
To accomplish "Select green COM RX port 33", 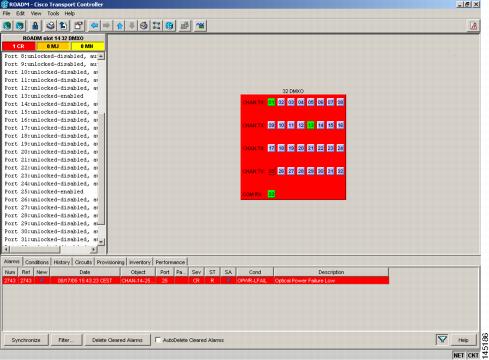I will (271, 194).
